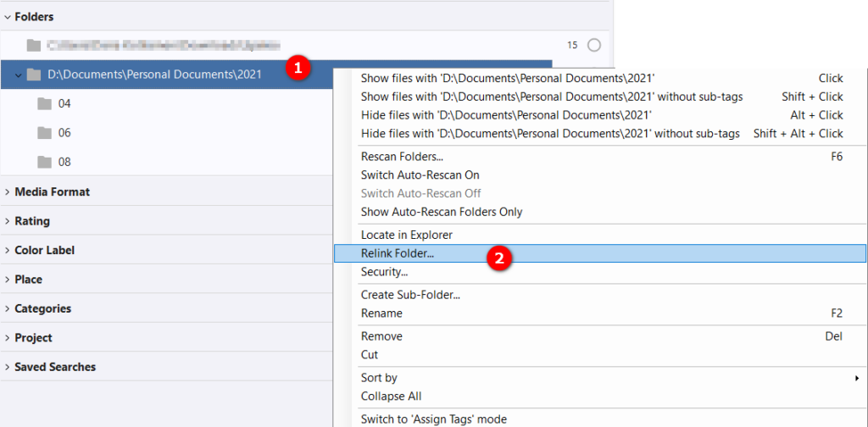Screen dimensions: 868x427
Task: Select Rescan Folders... menu entry
Action: 402,157
